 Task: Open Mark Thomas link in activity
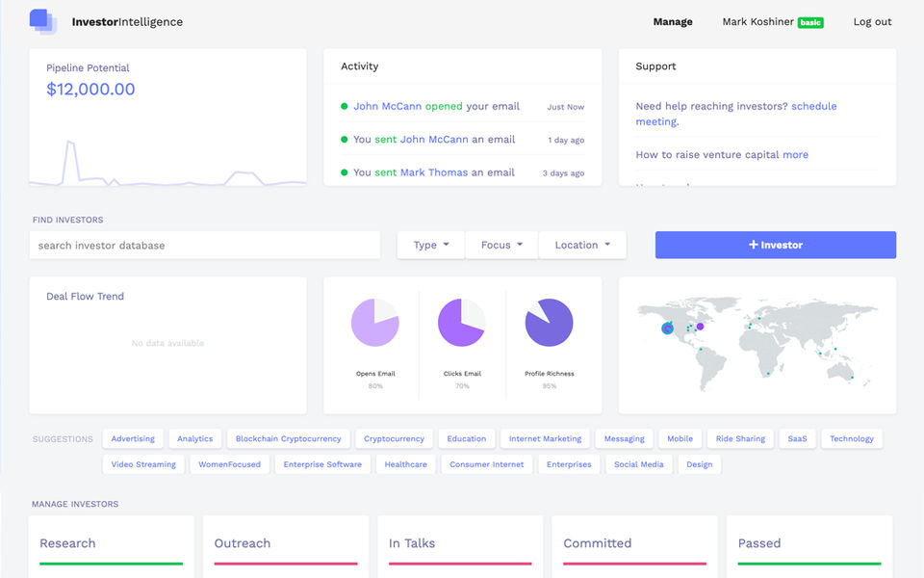point(434,172)
